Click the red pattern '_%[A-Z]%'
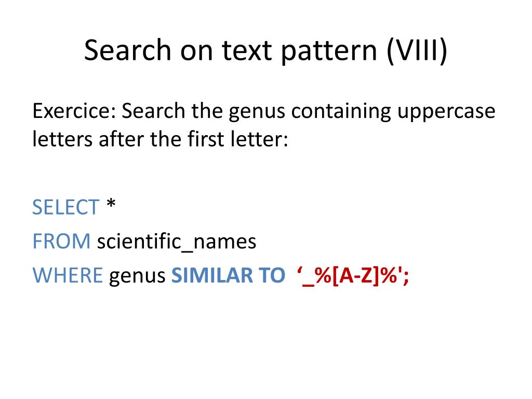 pos(350,276)
